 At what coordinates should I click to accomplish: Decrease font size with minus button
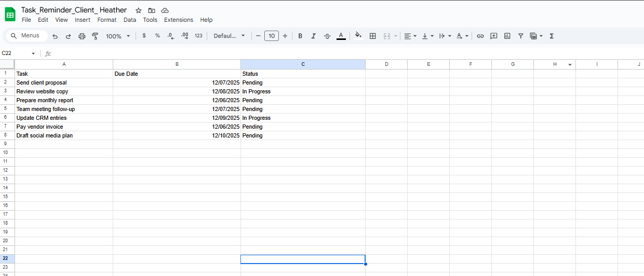pos(258,36)
